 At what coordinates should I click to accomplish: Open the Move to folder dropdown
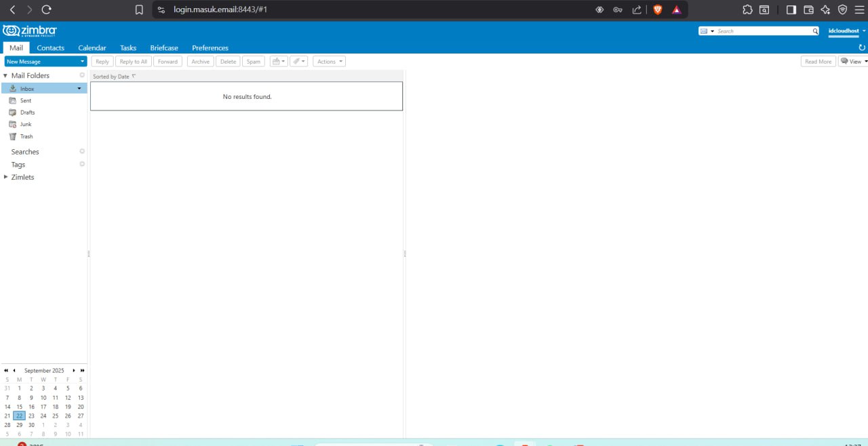(x=279, y=61)
